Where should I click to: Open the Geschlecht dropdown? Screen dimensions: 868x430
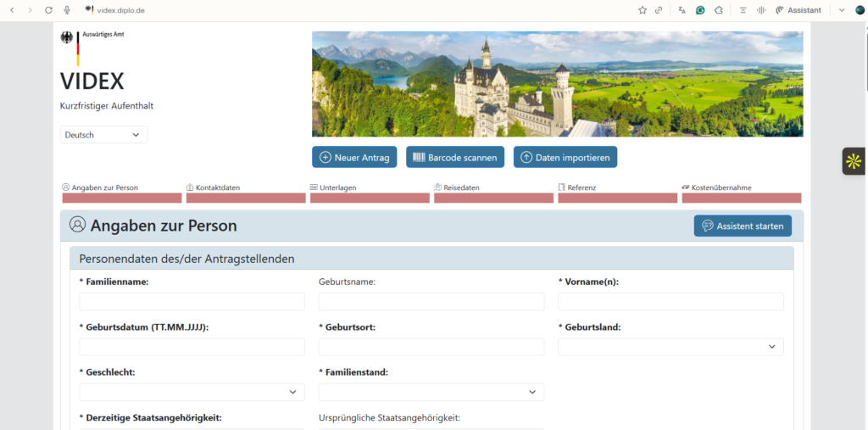(x=192, y=392)
